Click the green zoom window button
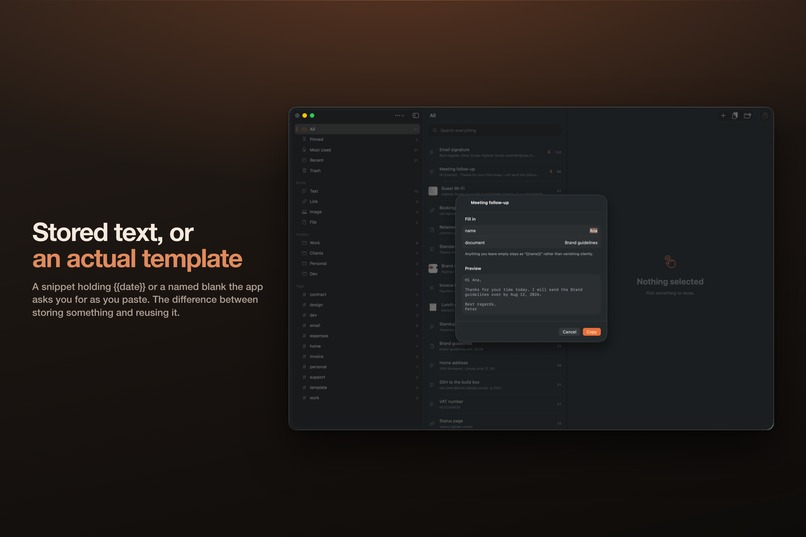Image resolution: width=806 pixels, height=537 pixels. pos(312,116)
